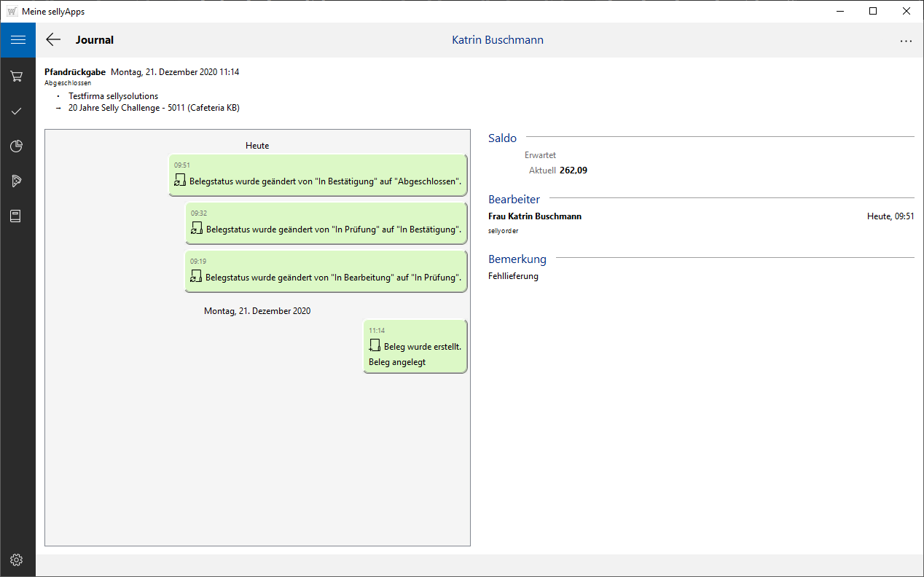
Task: Open the hamburger navigation menu
Action: point(17,40)
